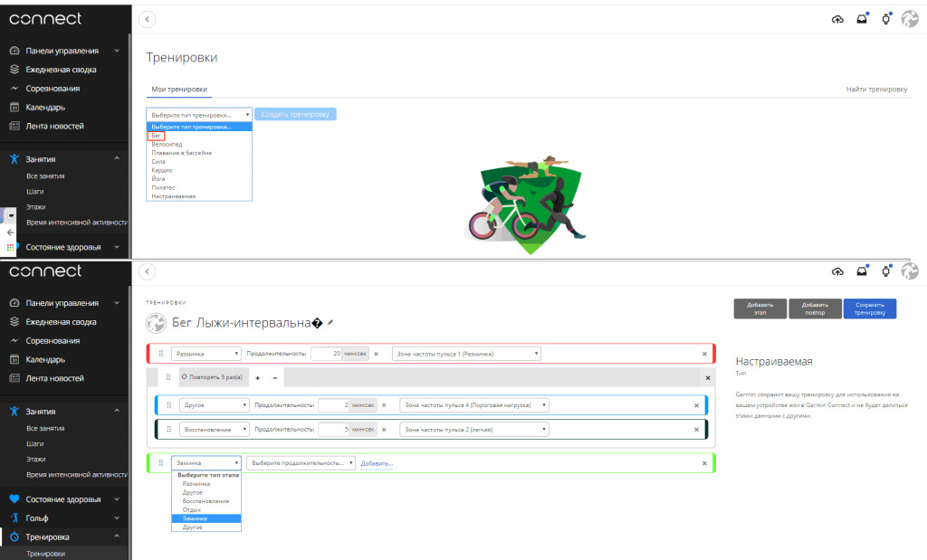Screen dimensions: 927x560
Task: Click the Состояние здоровья heart icon in lower sidebar
Action: (x=14, y=498)
